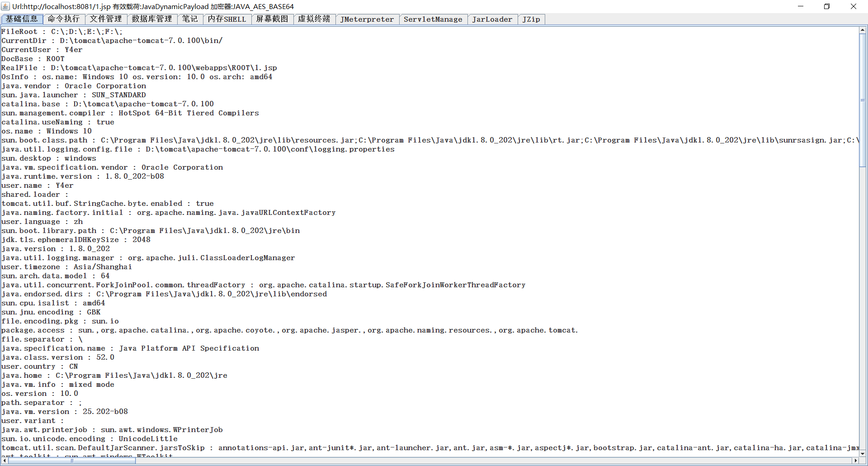Viewport: 868px width, 466px height.
Task: Click 'sun.arch.data.model : 64' line
Action: point(56,276)
